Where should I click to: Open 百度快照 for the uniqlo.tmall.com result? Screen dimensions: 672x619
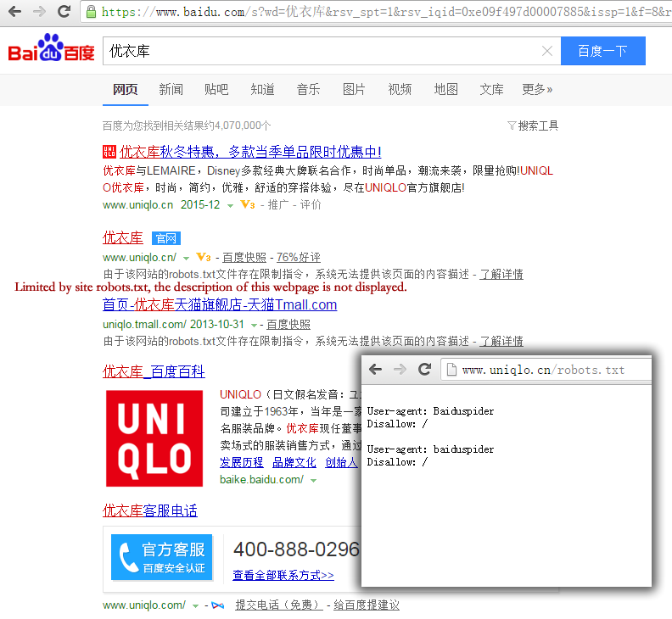288,325
